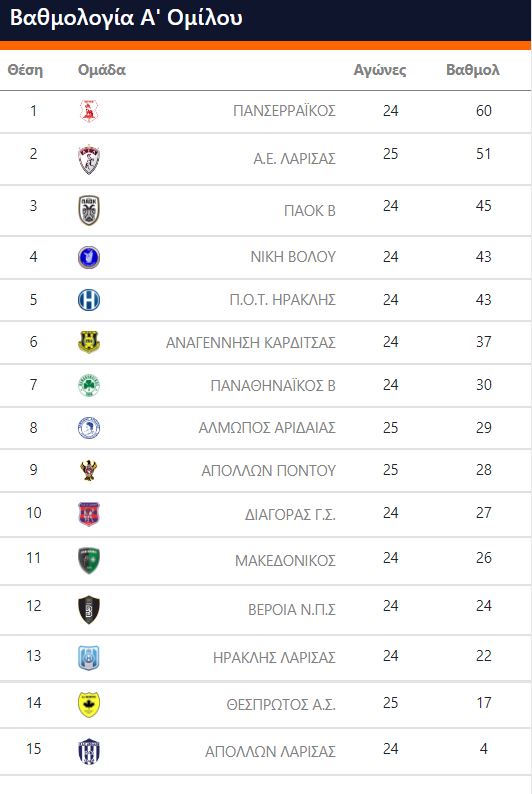The width and height of the screenshot is (532, 794).
Task: Open the ΗΡΑΚΛΗΣ ΛΑΡΙΣΑΣ team name link
Action: [274, 658]
